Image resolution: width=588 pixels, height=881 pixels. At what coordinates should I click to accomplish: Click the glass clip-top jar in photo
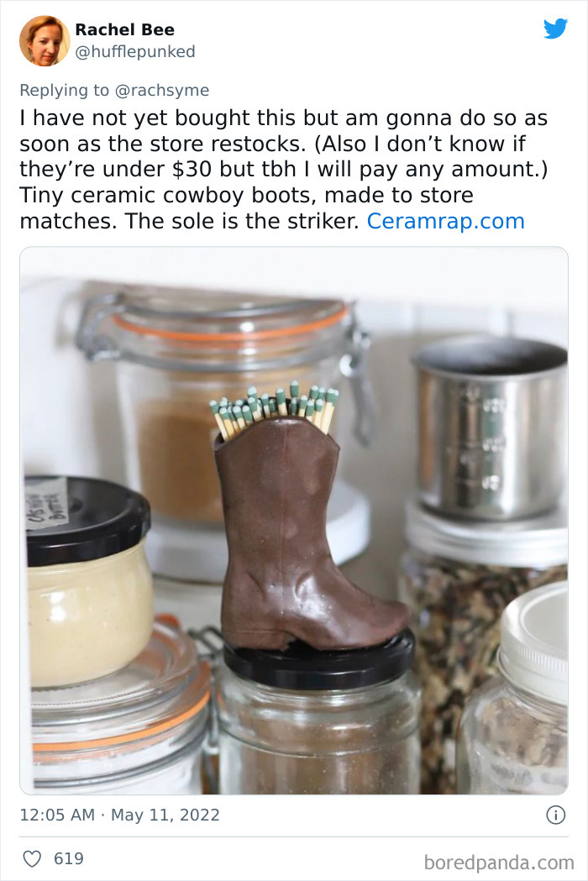click(x=225, y=410)
